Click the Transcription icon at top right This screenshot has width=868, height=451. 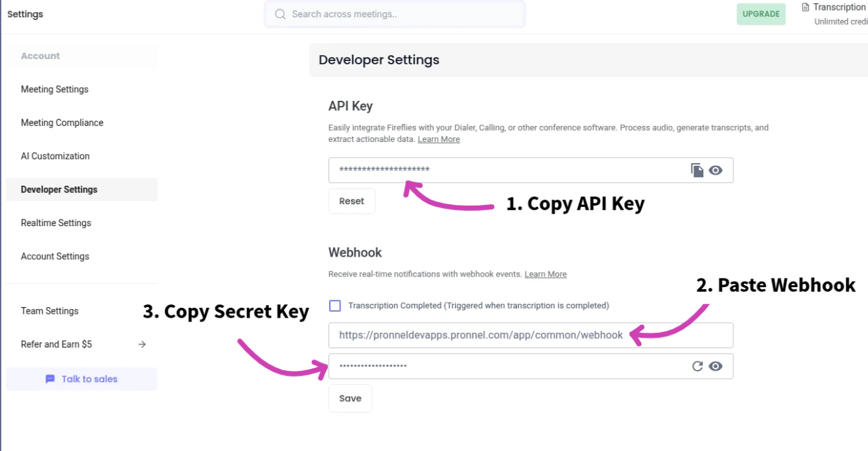806,7
